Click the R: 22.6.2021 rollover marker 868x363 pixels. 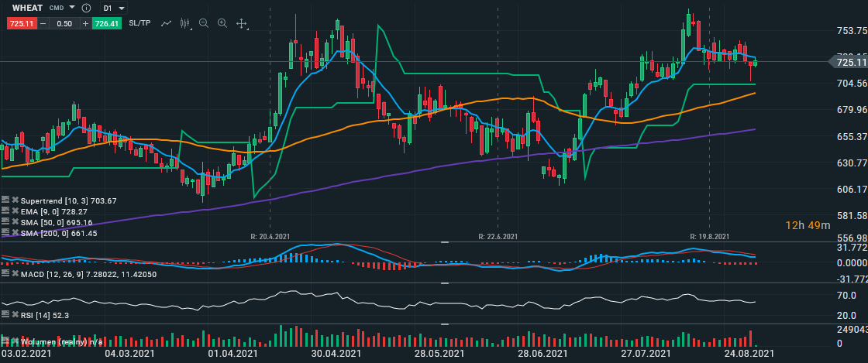pos(498,235)
